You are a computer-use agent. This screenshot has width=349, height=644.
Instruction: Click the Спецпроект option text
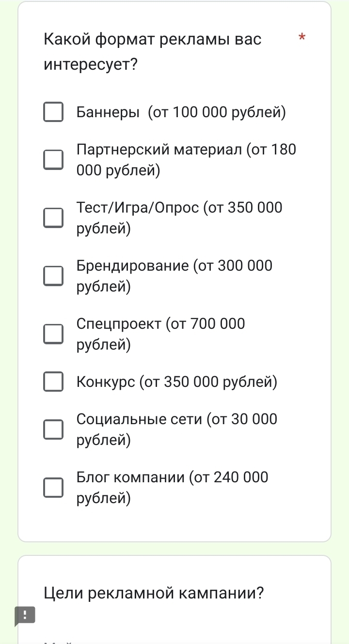(161, 334)
